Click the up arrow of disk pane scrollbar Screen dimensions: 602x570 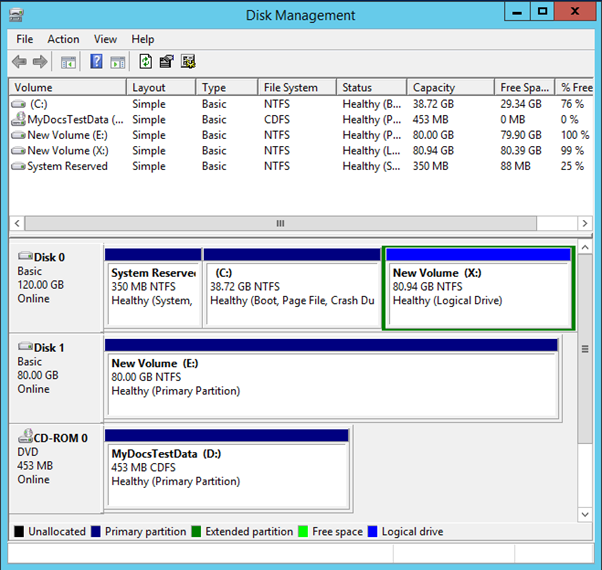tap(585, 247)
